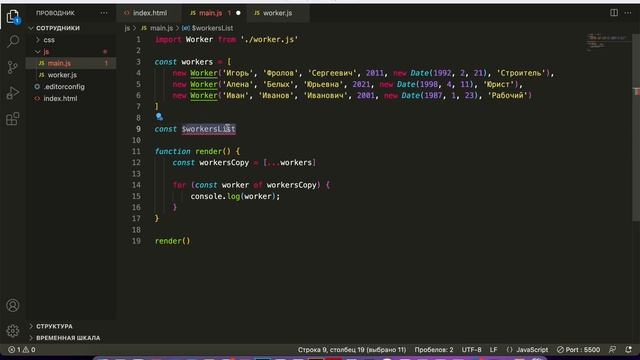Click 'Иванович' string on line 6
640x360 pixels.
pyautogui.click(x=326, y=96)
